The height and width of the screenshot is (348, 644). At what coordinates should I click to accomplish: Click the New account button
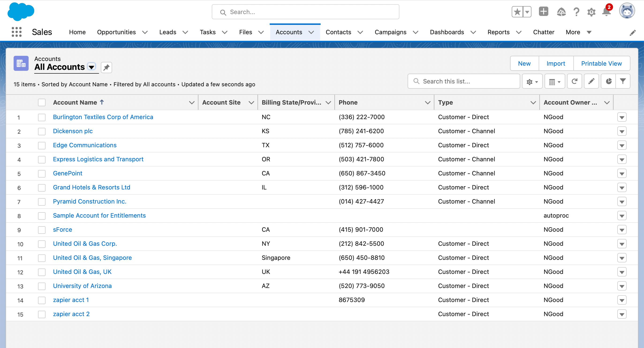(524, 64)
